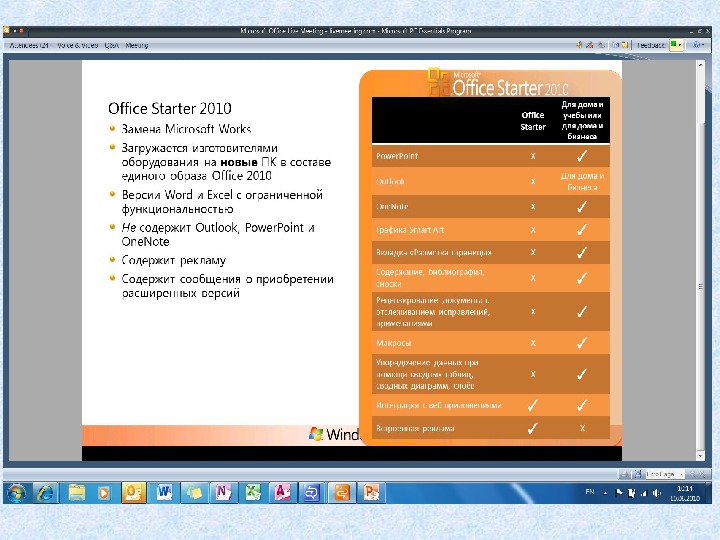This screenshot has width=720, height=540.
Task: Open OneNote from the taskbar
Action: tap(223, 493)
